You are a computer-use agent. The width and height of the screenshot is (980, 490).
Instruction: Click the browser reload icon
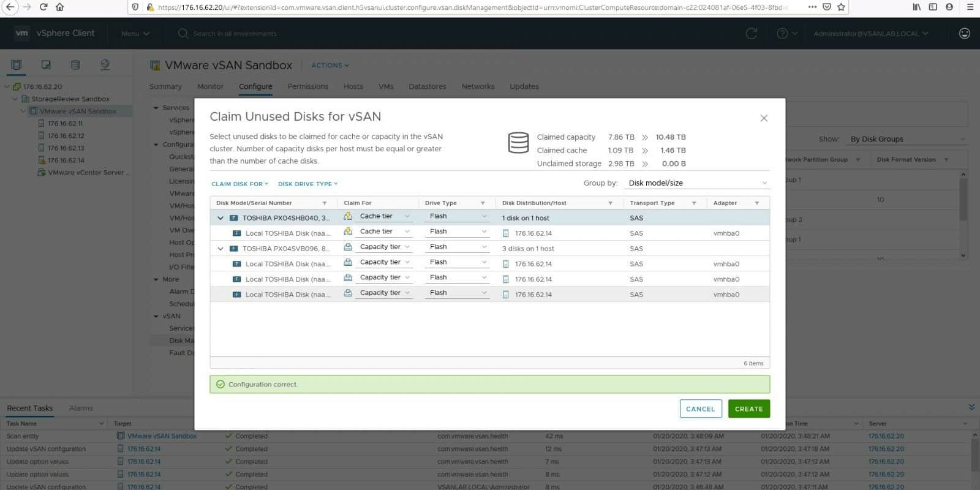[x=43, y=7]
